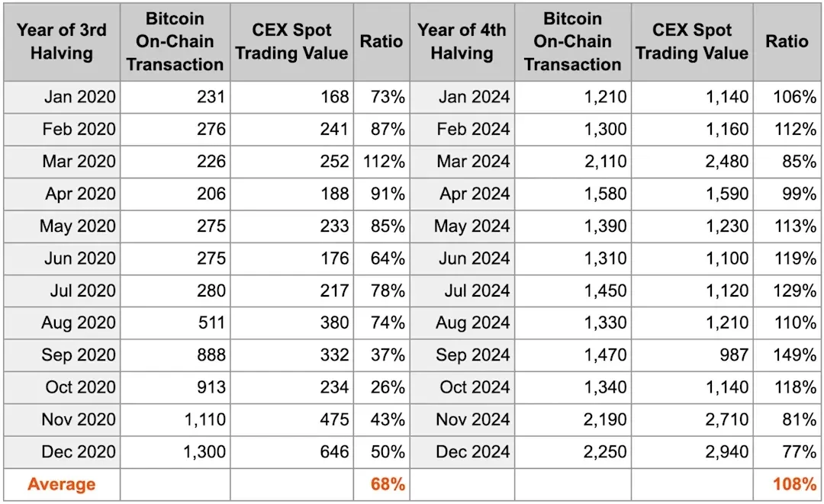Select the Jun 2020 label cell

pos(80,258)
